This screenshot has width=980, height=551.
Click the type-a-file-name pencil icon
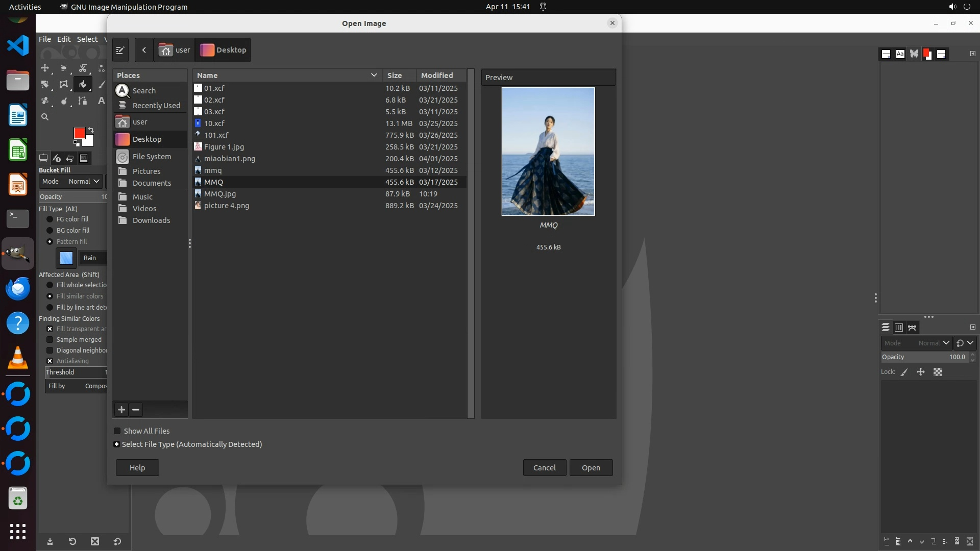pos(120,50)
